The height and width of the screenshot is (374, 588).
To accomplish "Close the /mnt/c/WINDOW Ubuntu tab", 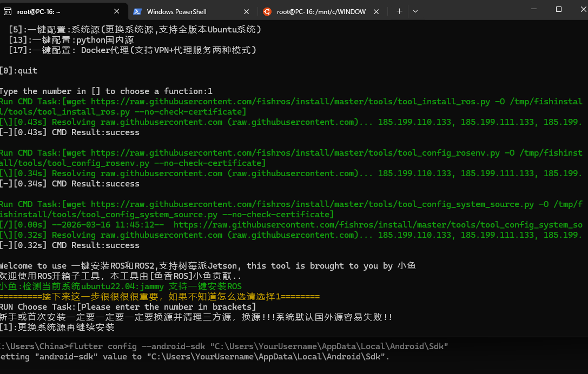I will [x=376, y=11].
